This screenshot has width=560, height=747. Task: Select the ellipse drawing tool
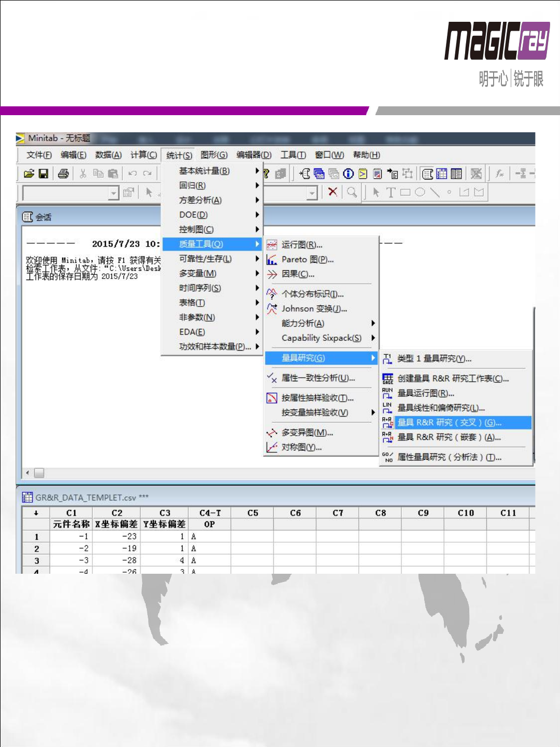click(420, 192)
